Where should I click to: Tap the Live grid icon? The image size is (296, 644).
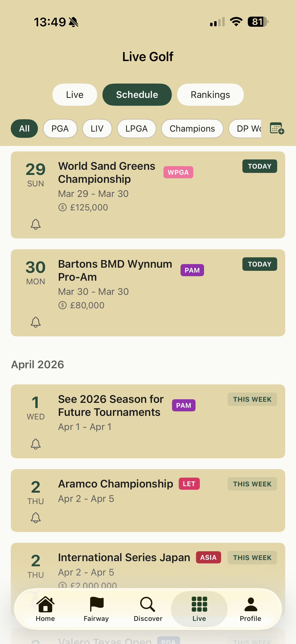pos(199,604)
